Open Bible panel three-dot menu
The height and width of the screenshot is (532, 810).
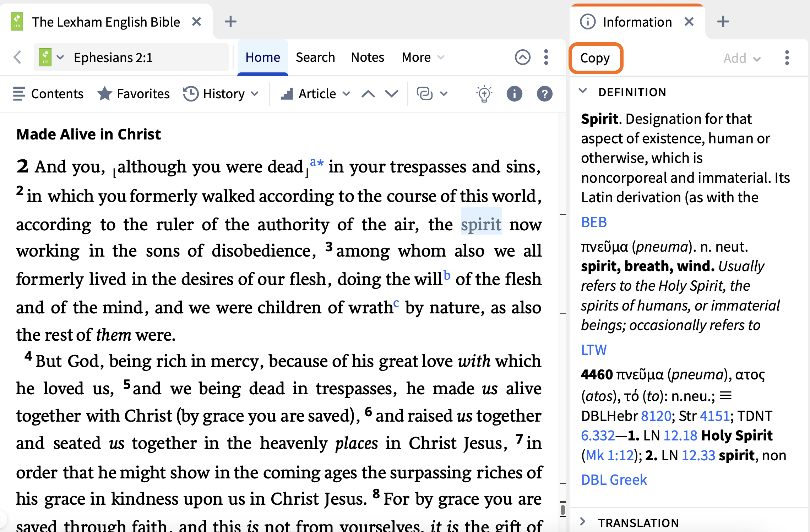coord(546,57)
